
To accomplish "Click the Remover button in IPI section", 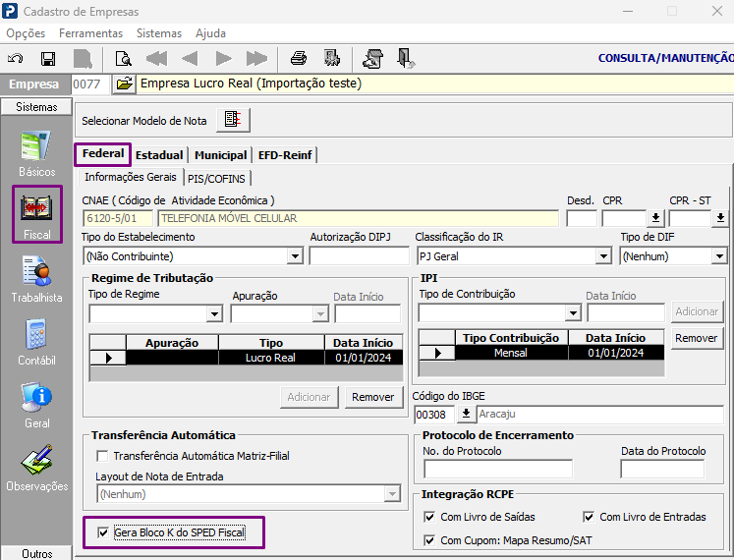I will 696,338.
